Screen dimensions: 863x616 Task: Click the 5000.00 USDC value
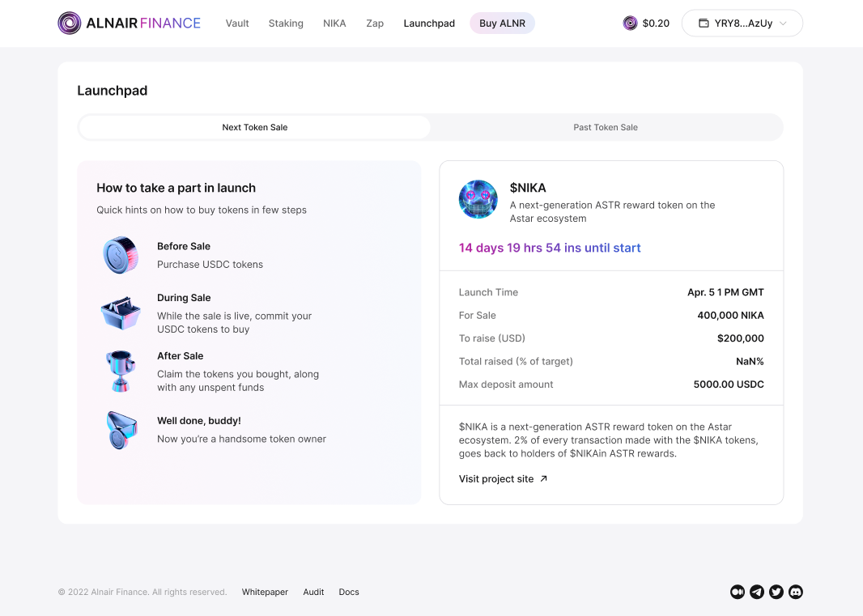pyautogui.click(x=729, y=384)
